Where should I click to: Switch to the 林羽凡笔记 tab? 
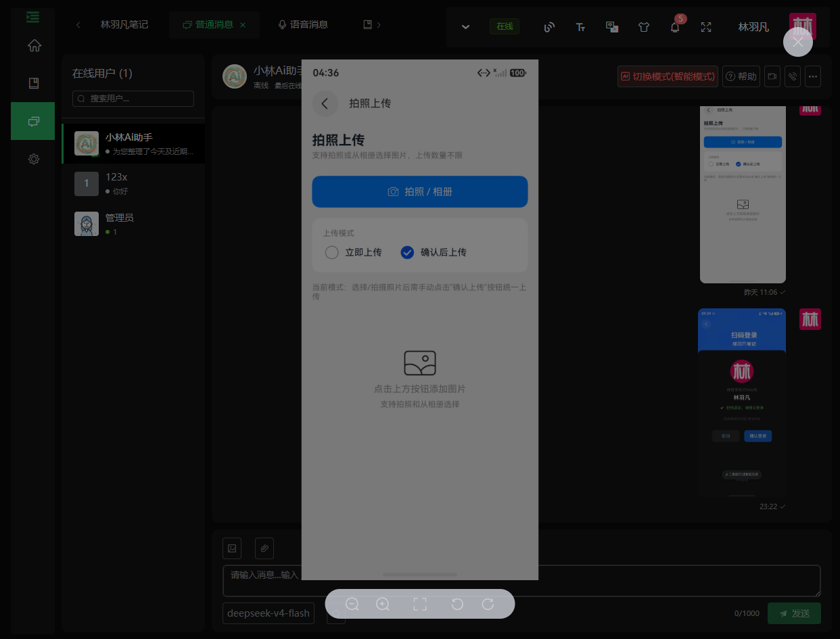click(x=124, y=24)
